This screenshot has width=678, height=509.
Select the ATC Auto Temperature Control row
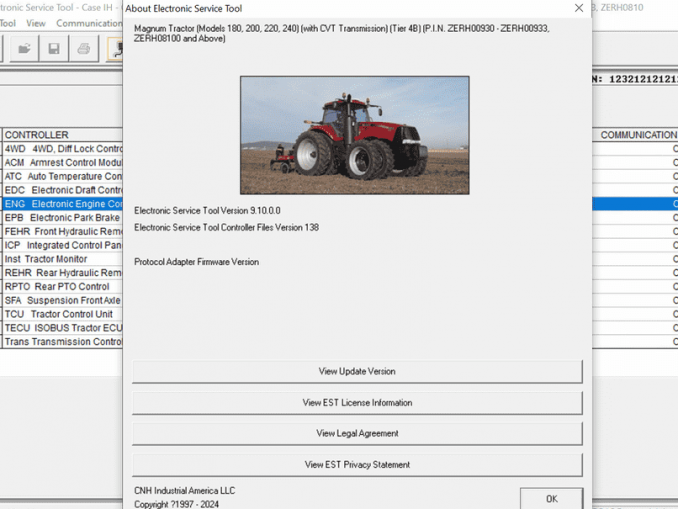[63, 176]
